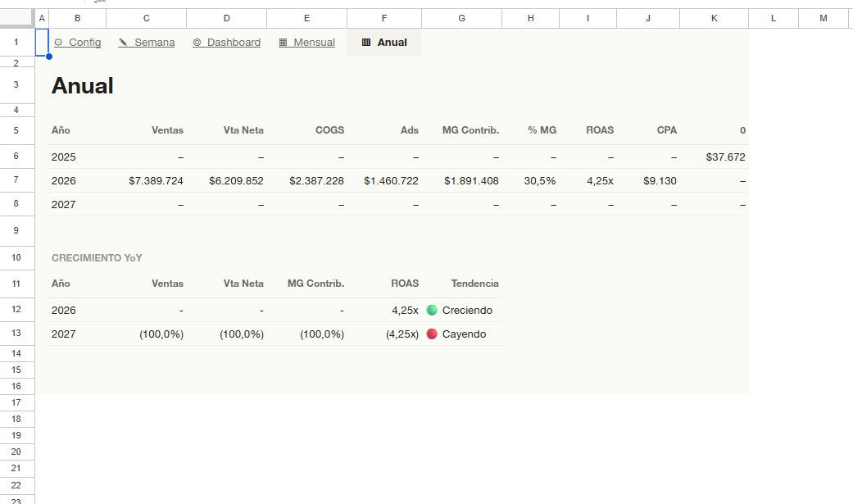The height and width of the screenshot is (504, 853).
Task: Open the Mensual sheet link
Action: [306, 43]
